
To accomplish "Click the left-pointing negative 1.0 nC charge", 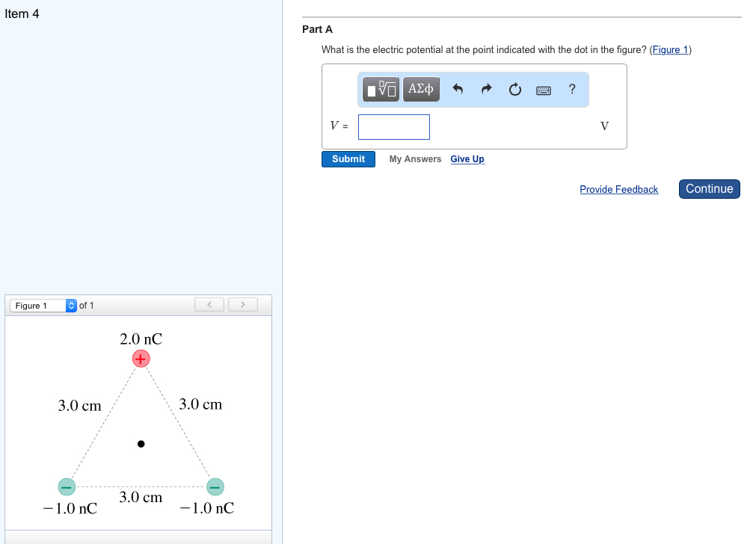I will point(67,486).
